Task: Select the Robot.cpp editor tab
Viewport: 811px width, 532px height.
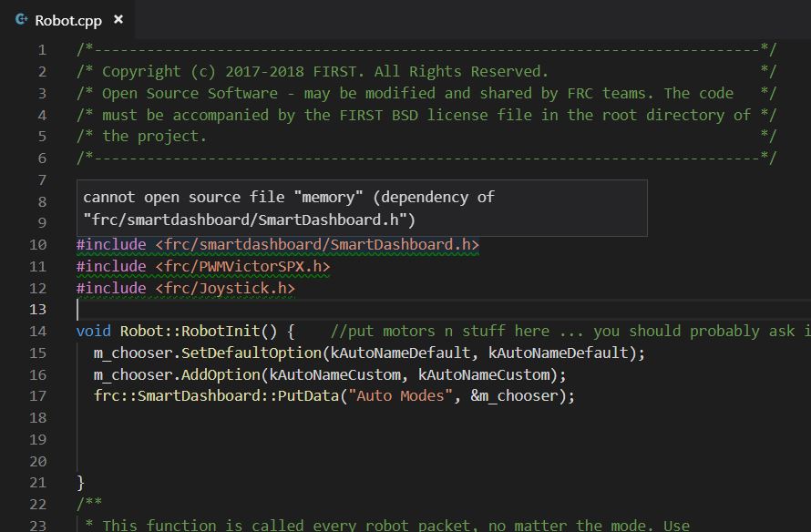Action: click(x=67, y=20)
